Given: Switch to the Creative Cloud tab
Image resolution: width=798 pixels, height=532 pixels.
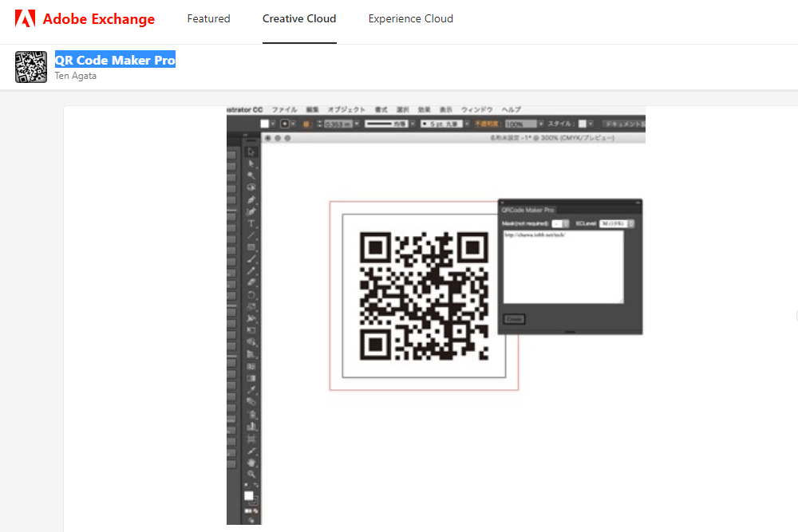Looking at the screenshot, I should pos(299,18).
